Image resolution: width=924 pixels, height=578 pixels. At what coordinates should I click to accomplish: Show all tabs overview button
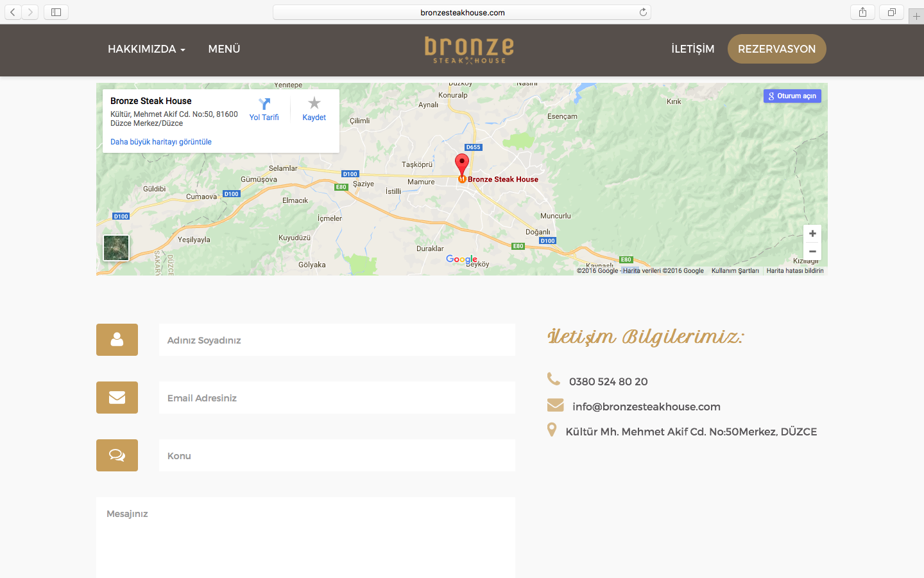coord(891,12)
